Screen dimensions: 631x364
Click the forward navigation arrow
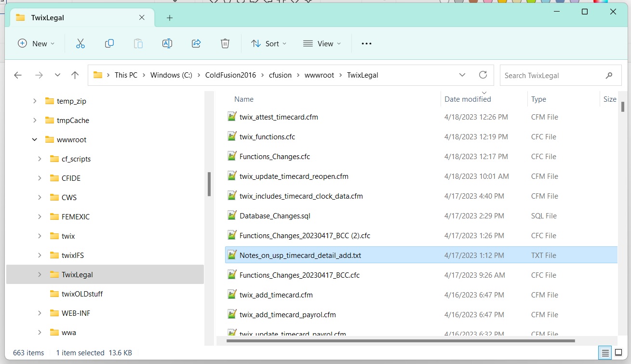pyautogui.click(x=38, y=75)
